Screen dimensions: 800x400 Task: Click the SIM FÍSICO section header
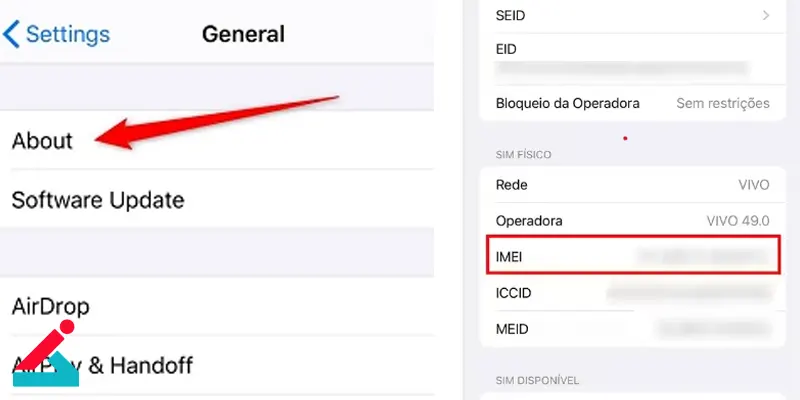[x=523, y=155]
